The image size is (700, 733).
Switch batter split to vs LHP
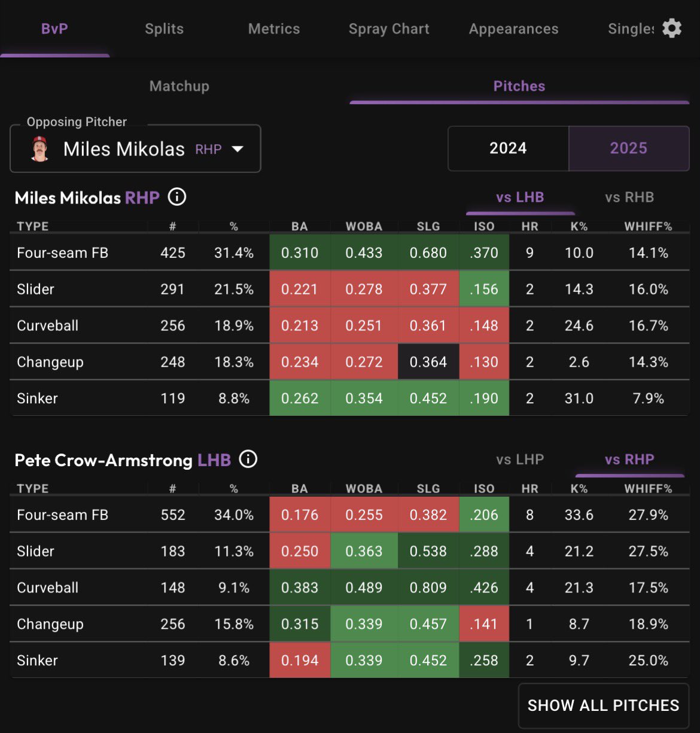point(519,460)
